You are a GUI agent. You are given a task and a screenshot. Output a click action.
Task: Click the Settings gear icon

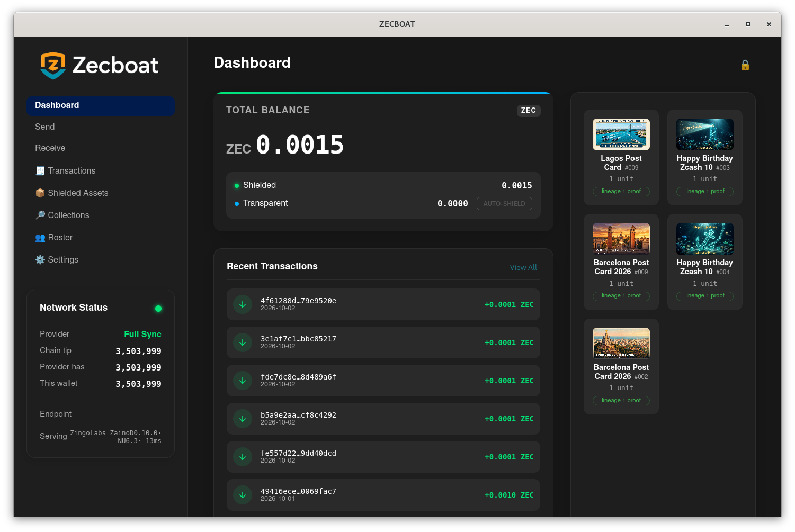pos(40,259)
